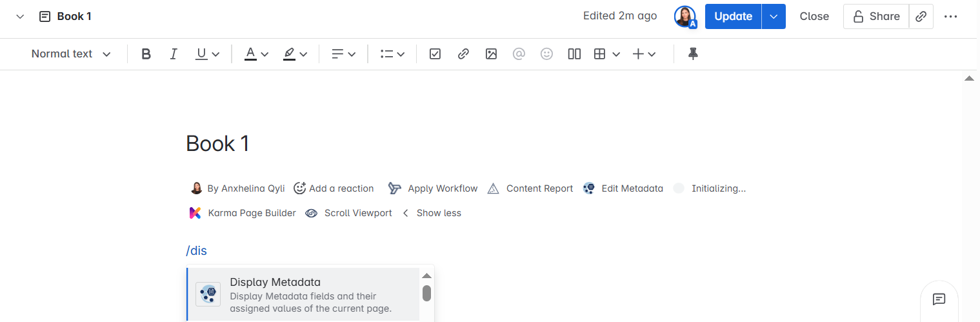Click the Share button
This screenshot has width=980, height=322.
876,17
